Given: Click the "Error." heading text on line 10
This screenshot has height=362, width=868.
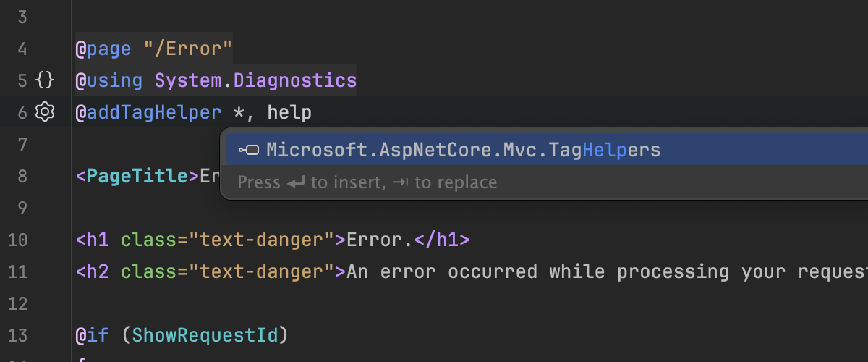Looking at the screenshot, I should [380, 240].
